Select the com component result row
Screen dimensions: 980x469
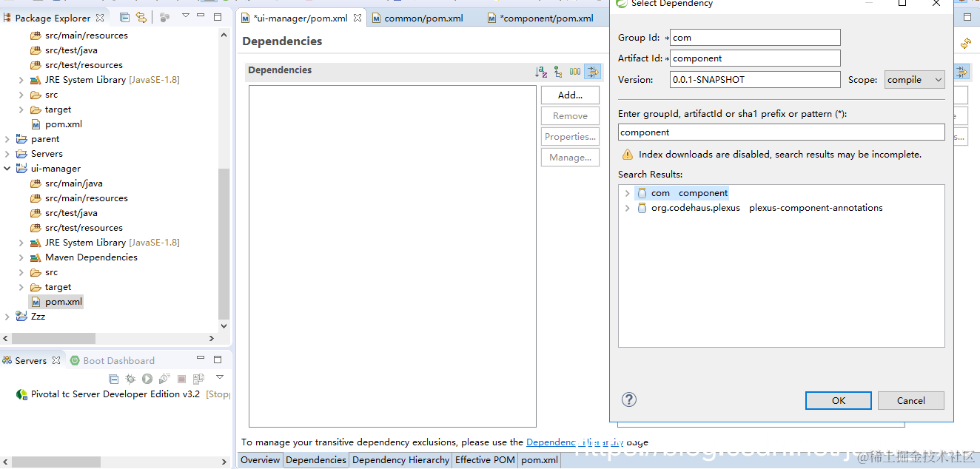(x=682, y=193)
